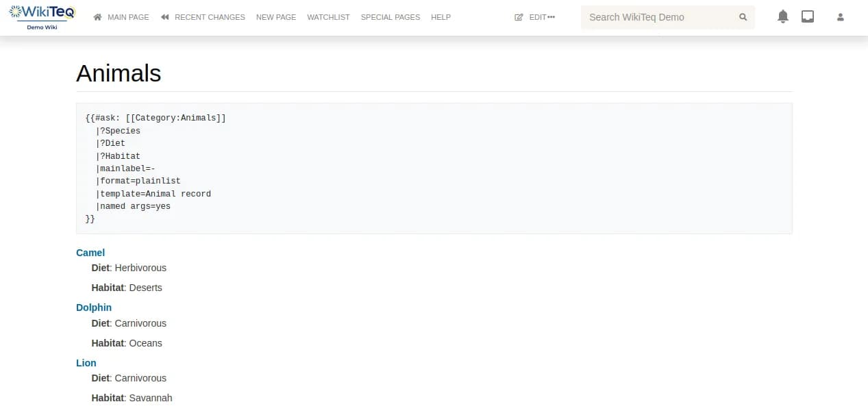Select WATCHLIST in the navigation bar
The image size is (868, 415).
click(x=328, y=17)
